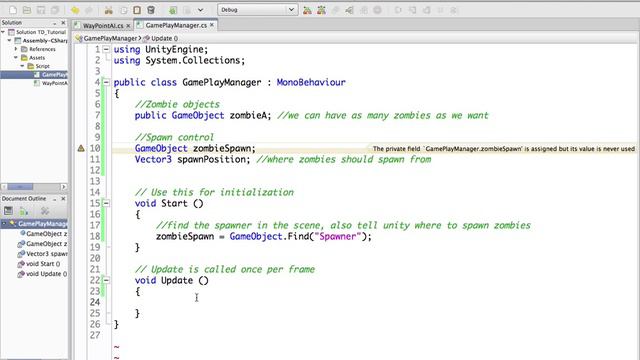The height and width of the screenshot is (360, 640).
Task: Expand the References folder node
Action: coord(16,49)
